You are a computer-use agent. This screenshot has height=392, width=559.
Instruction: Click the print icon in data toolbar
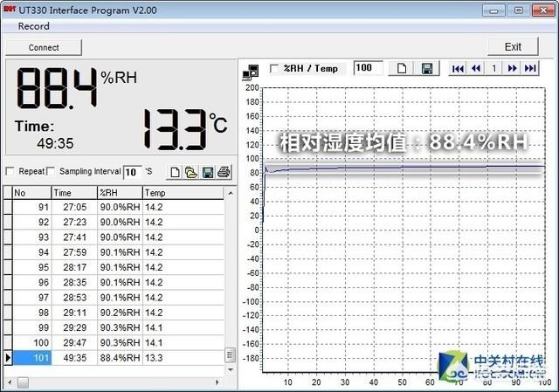coord(224,173)
